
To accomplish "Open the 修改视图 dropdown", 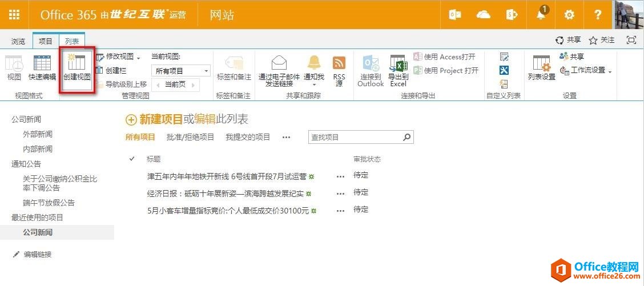I will (119, 57).
